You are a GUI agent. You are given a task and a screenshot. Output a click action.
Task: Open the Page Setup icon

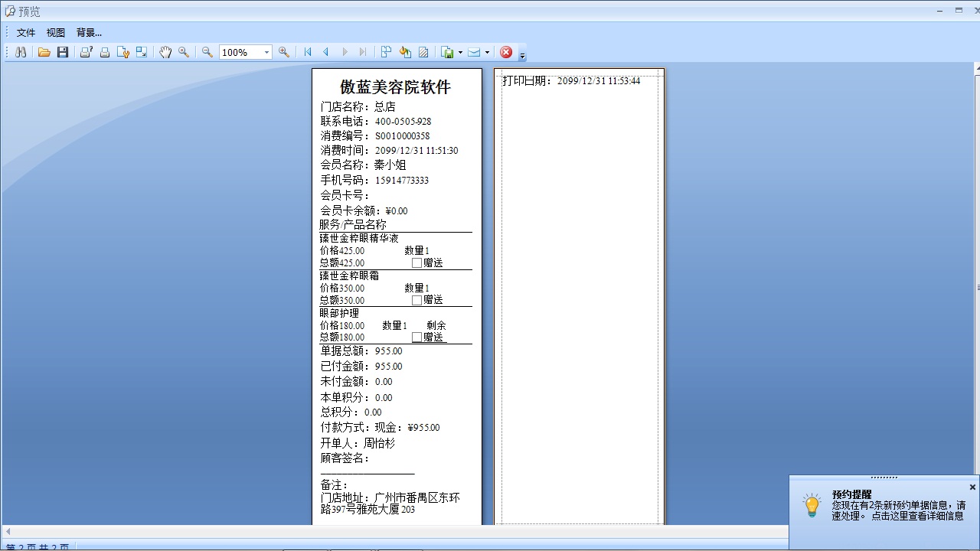pos(123,52)
